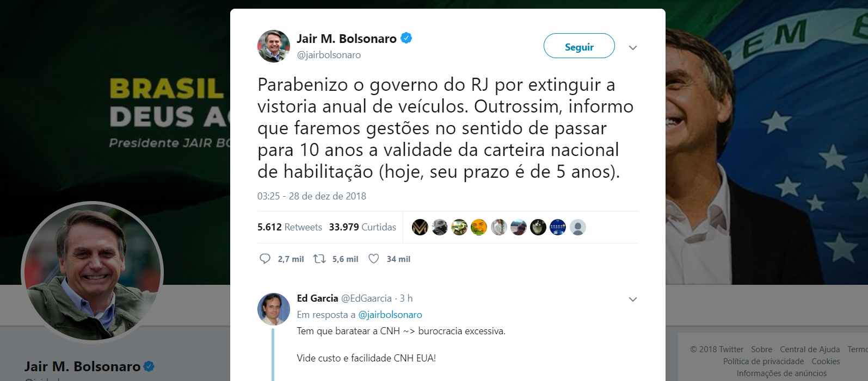This screenshot has height=381, width=868.
Task: Click the Ed Garcia username
Action: (317, 298)
